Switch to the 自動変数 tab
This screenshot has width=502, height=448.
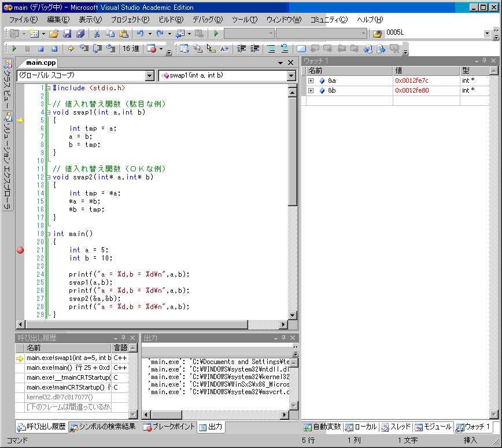pyautogui.click(x=322, y=427)
